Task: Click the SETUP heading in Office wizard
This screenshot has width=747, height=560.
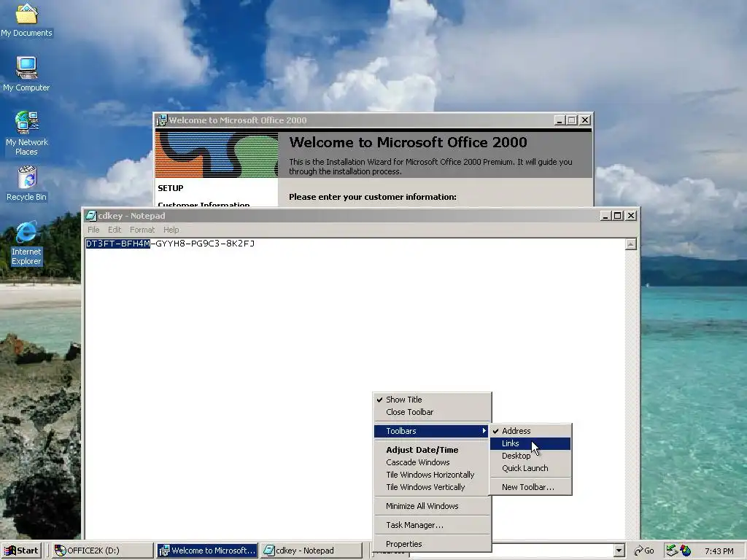Action: 171,188
